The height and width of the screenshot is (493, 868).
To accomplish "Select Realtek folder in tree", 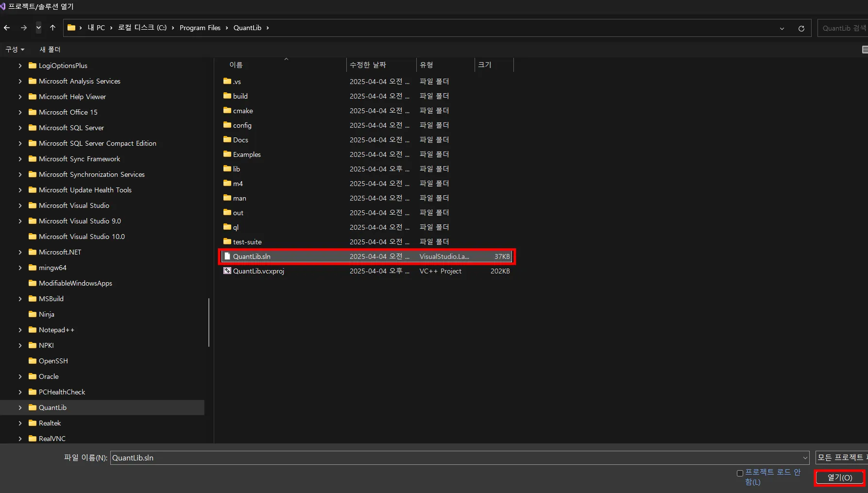I will click(50, 423).
